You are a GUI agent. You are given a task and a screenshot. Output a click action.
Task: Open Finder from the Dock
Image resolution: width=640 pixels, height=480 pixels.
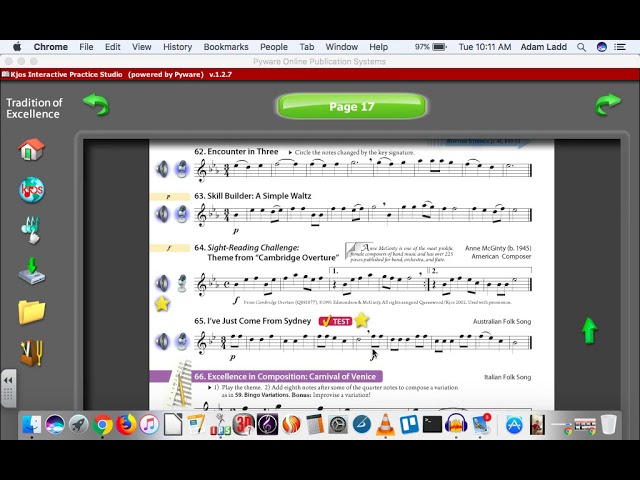click(x=32, y=424)
